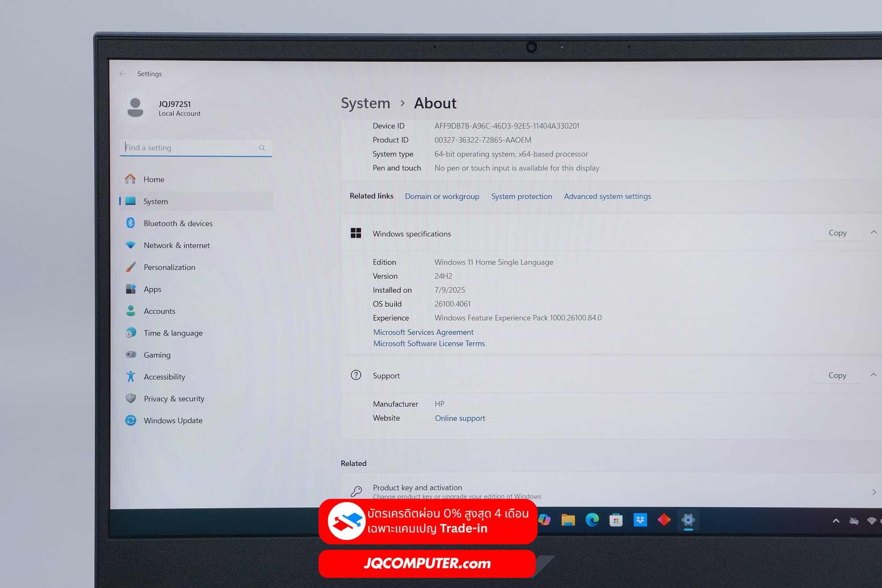Collapse the Support section
Image resolution: width=882 pixels, height=588 pixels.
[x=873, y=375]
